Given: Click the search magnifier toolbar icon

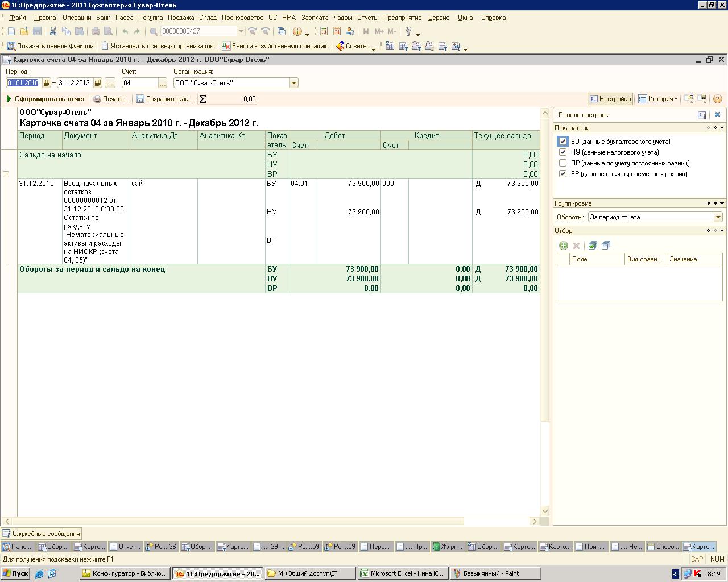Looking at the screenshot, I should (154, 31).
